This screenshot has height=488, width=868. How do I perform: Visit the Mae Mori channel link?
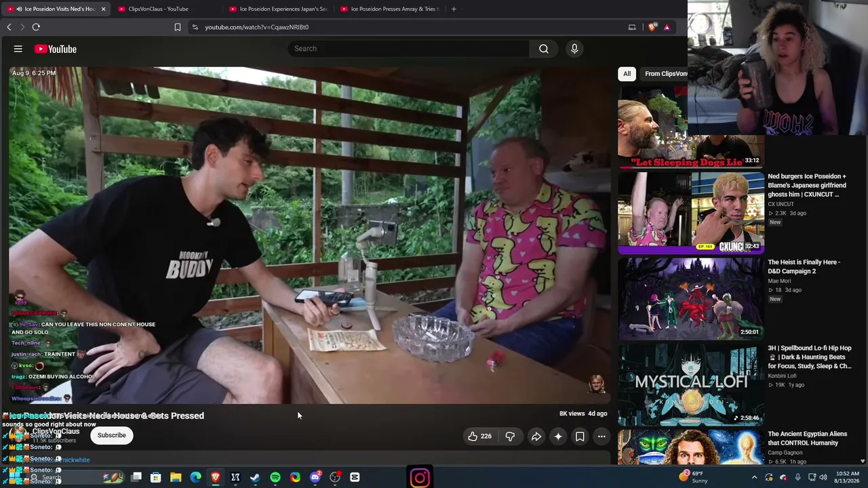[x=779, y=281]
